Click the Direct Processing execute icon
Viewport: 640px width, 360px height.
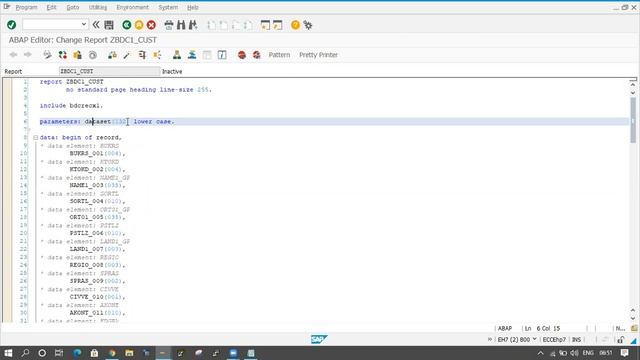(142, 55)
